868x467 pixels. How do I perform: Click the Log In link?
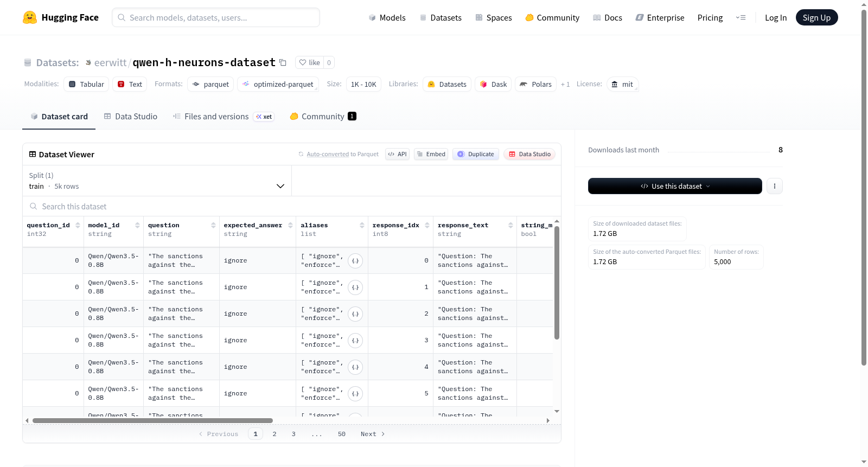pos(776,17)
